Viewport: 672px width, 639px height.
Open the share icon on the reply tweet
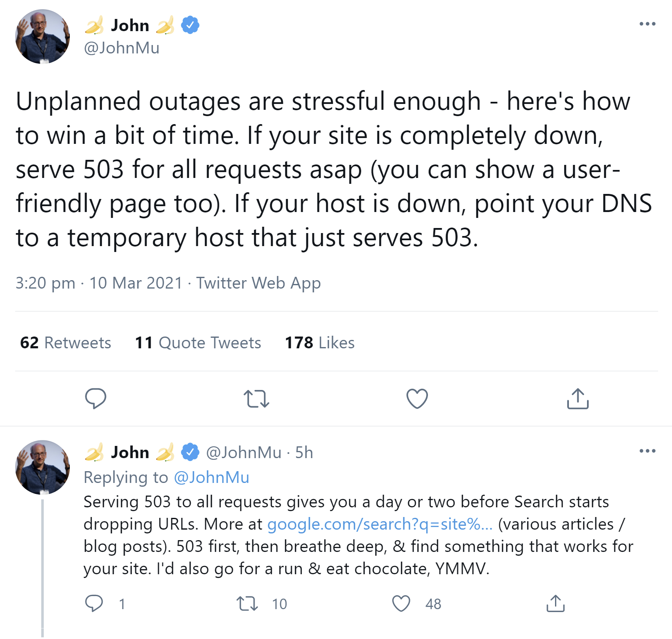tap(555, 604)
